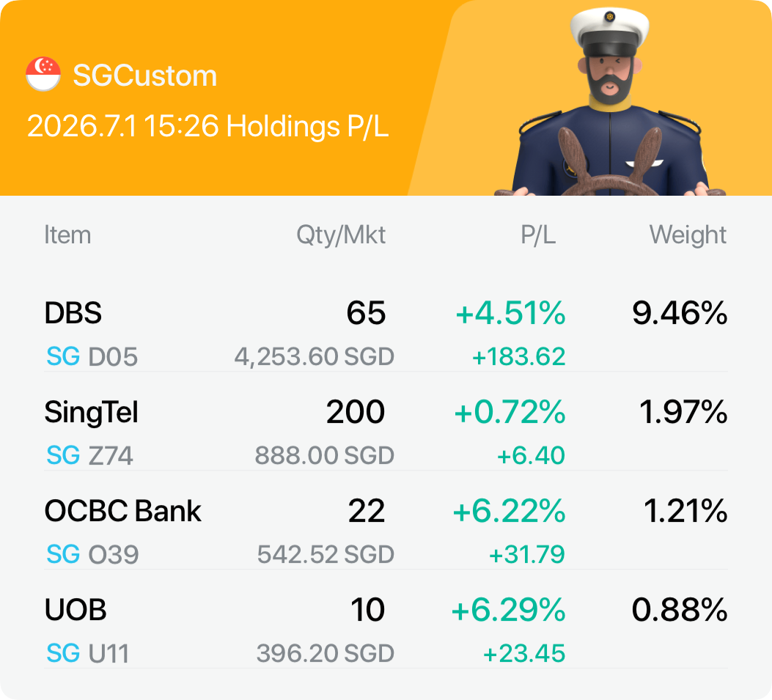Click the Singapore flag icon
The width and height of the screenshot is (772, 700).
point(43,74)
